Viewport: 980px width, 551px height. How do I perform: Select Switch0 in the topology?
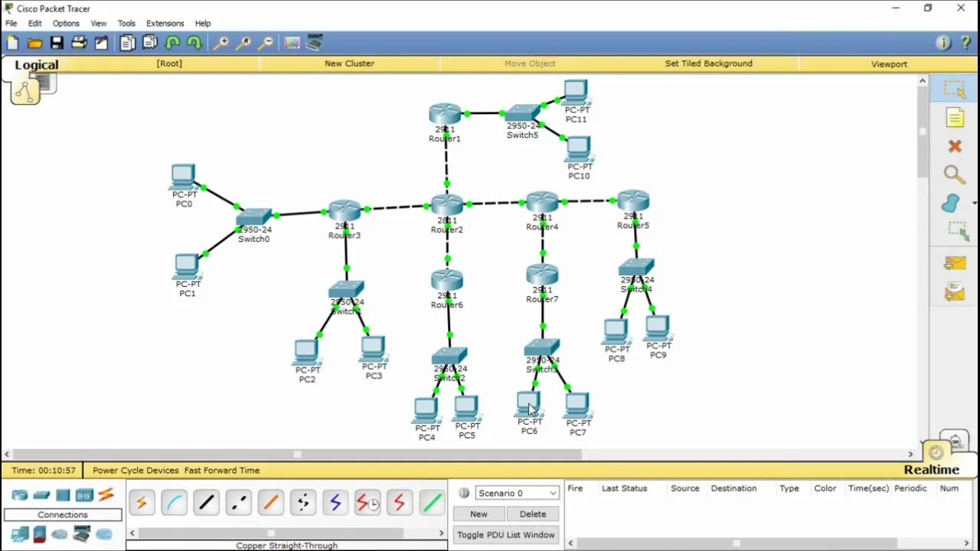[x=254, y=218]
